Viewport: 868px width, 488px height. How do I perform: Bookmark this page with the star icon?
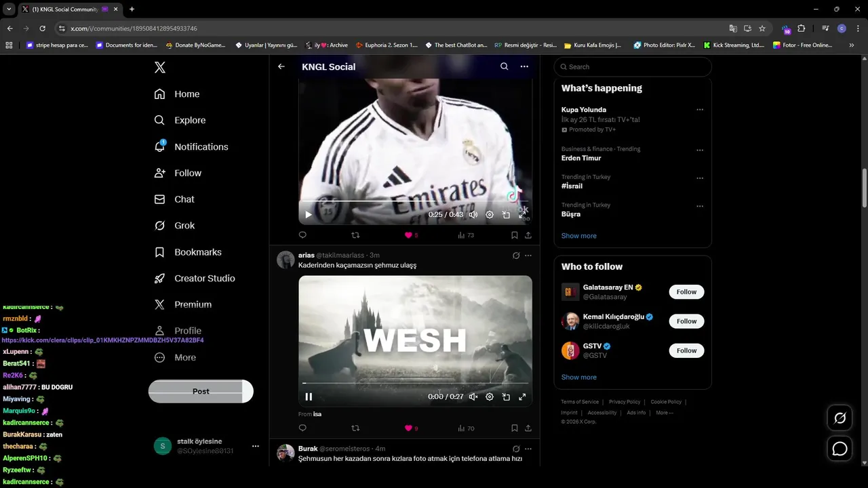762,28
